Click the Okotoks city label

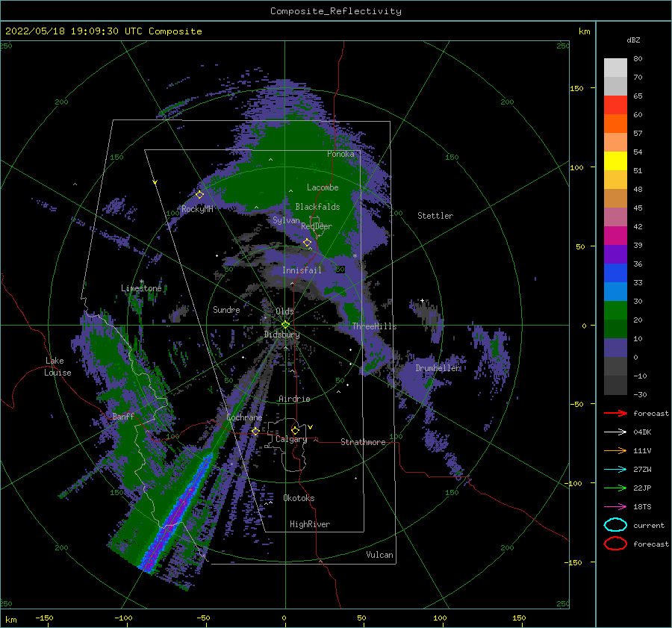299,498
